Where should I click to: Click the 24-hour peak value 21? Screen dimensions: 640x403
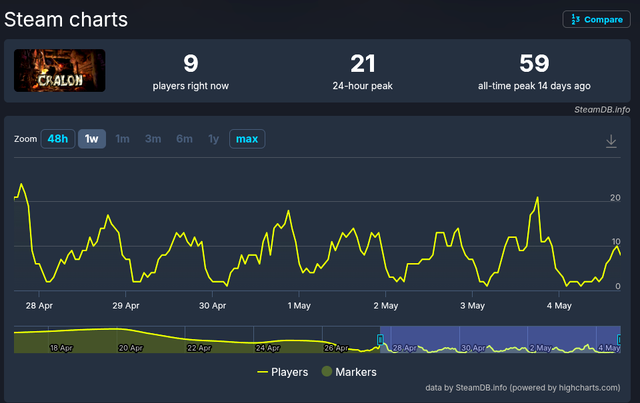(362, 64)
